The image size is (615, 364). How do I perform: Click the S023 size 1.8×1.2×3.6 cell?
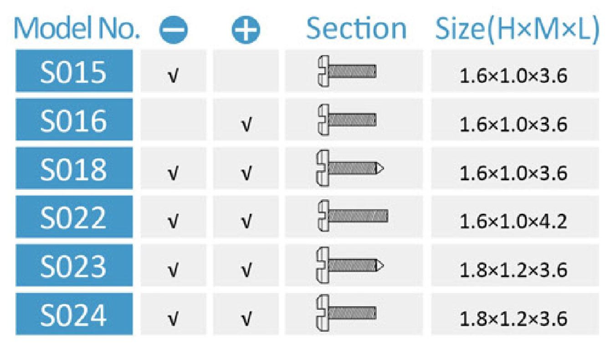tap(514, 270)
